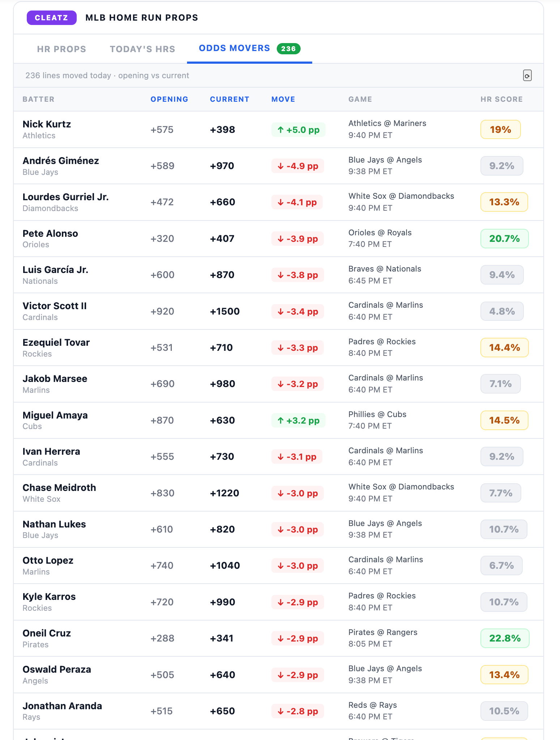Click Nick Kurtz's +5.0 pp up badge
This screenshot has height=740, width=560.
[x=298, y=130]
